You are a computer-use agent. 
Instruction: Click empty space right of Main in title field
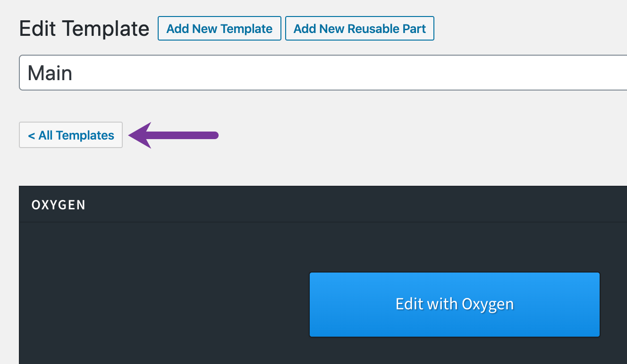tap(330, 73)
